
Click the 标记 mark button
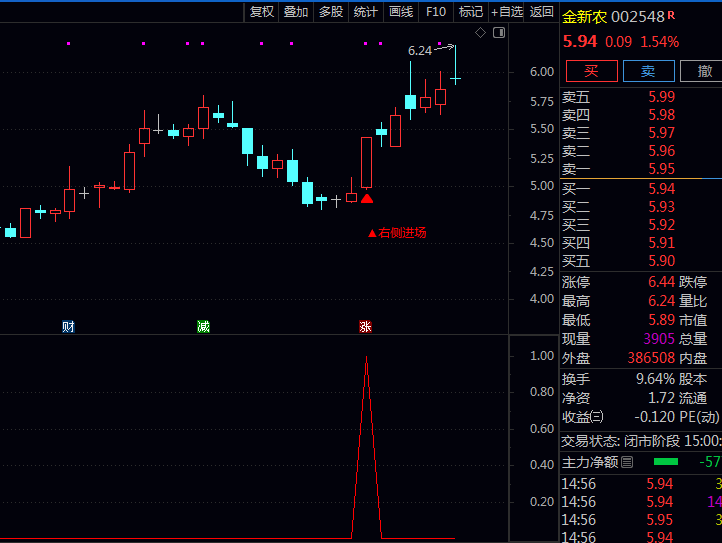coord(471,12)
